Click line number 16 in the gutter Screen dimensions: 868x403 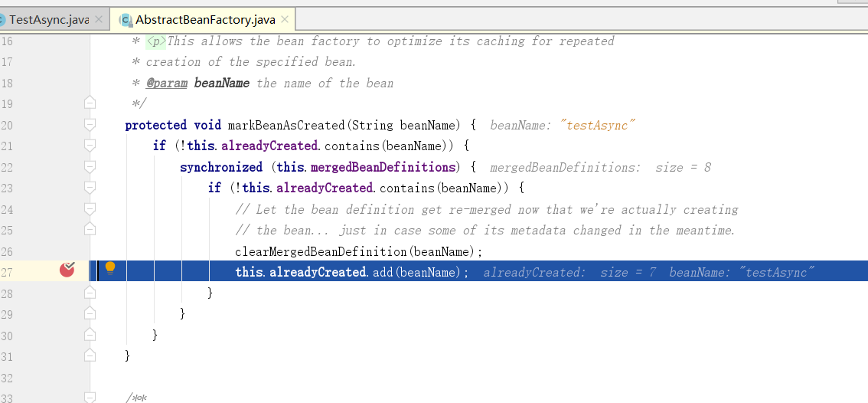[5, 41]
